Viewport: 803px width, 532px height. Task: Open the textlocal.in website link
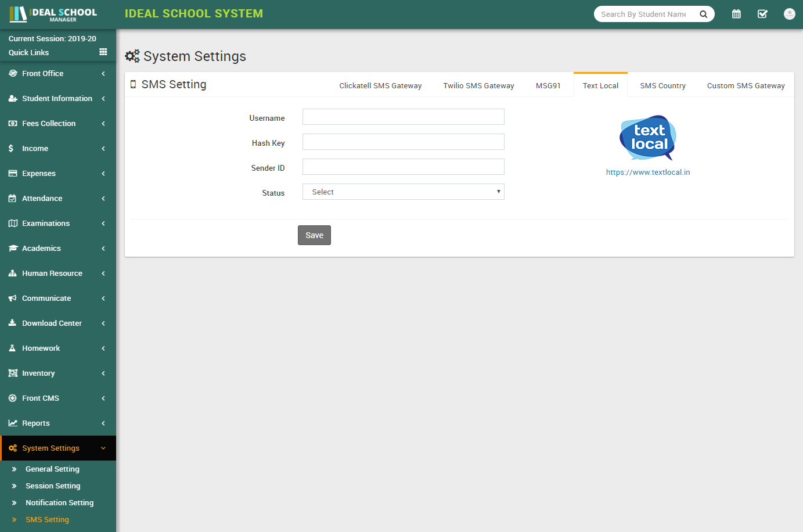coord(648,172)
